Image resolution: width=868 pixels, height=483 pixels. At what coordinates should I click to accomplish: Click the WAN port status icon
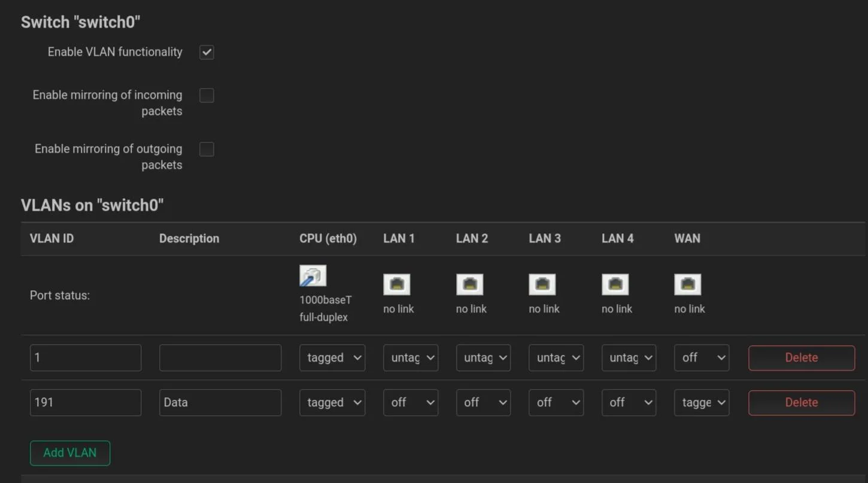click(x=687, y=284)
